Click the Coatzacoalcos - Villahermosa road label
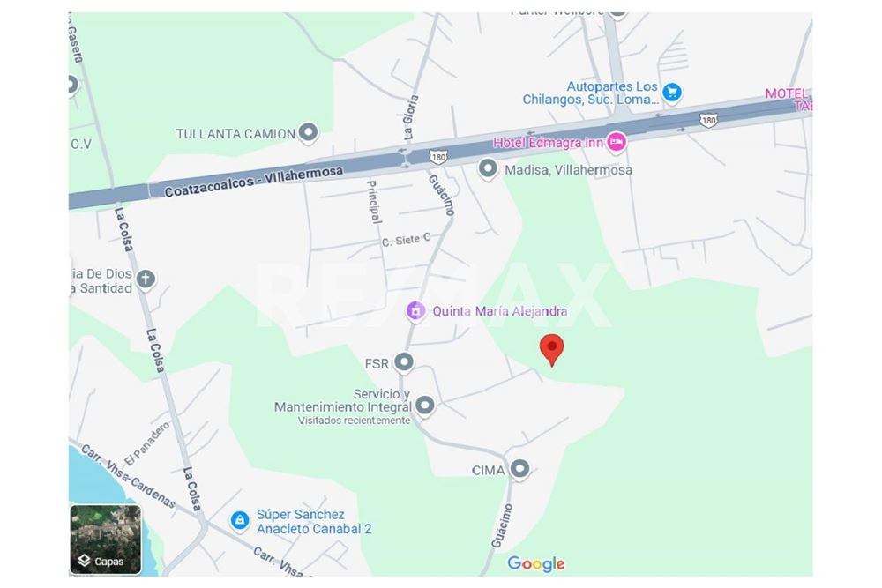The height and width of the screenshot is (588, 882). pos(254,181)
